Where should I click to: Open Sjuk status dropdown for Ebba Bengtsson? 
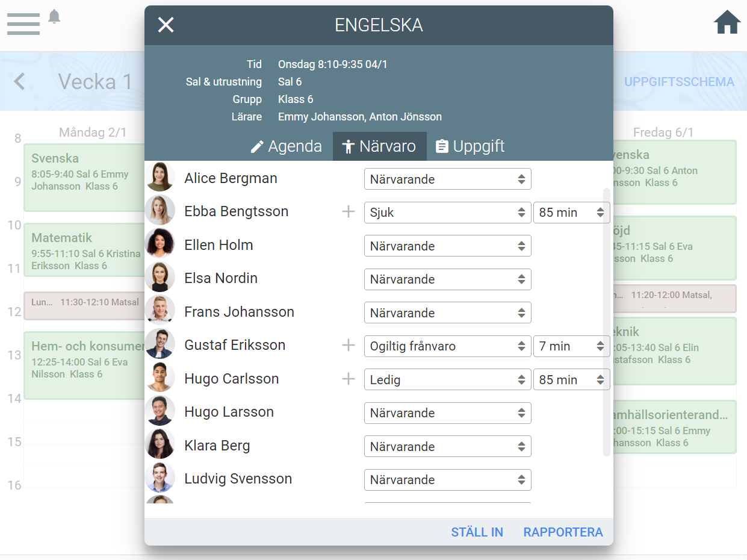tap(447, 213)
